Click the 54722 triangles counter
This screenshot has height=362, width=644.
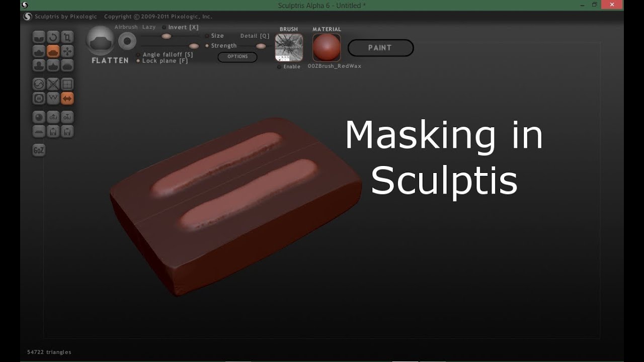coord(49,352)
